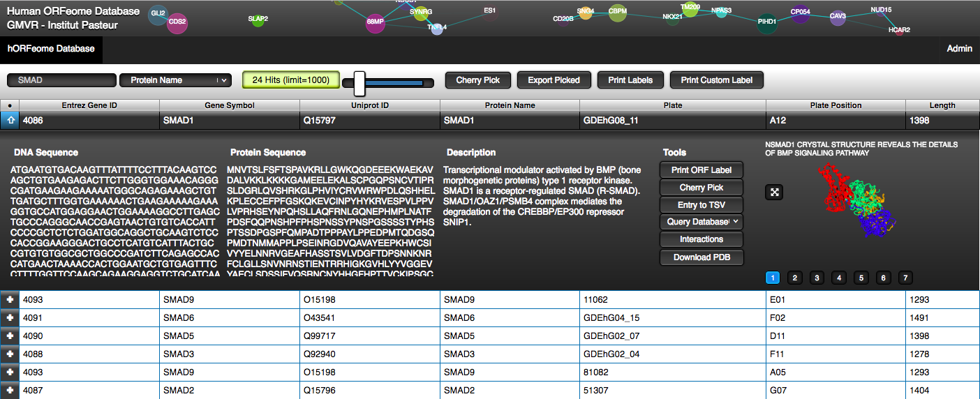Click Export Picked button
Screen dimensions: 980x399
554,80
